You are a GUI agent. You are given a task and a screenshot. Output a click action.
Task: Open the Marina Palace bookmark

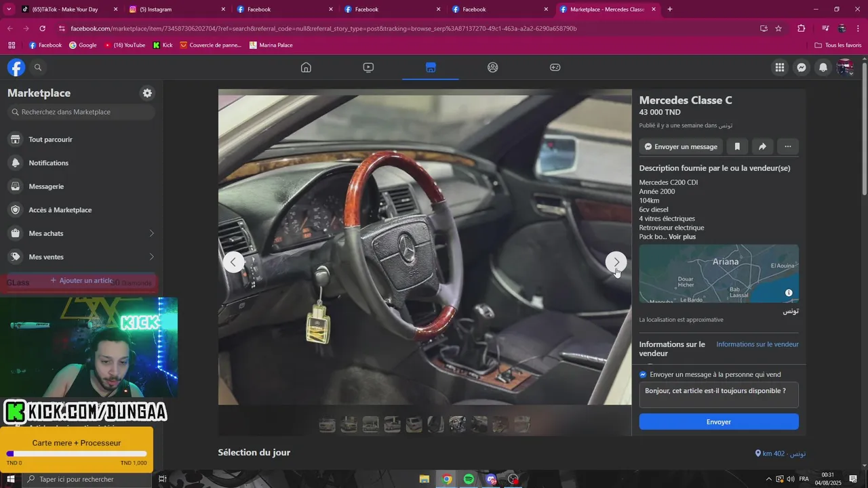(271, 45)
